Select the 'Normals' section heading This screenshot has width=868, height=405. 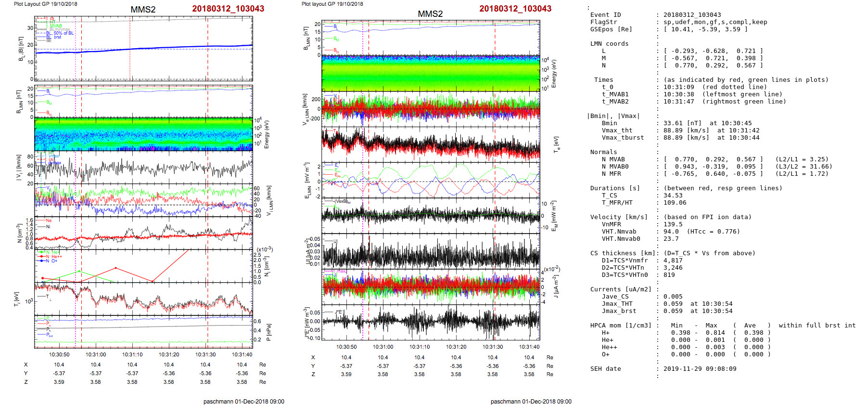pos(603,152)
